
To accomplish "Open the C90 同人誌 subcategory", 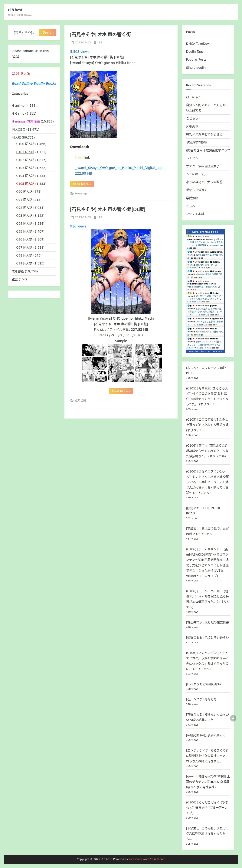I will [x=24, y=192].
